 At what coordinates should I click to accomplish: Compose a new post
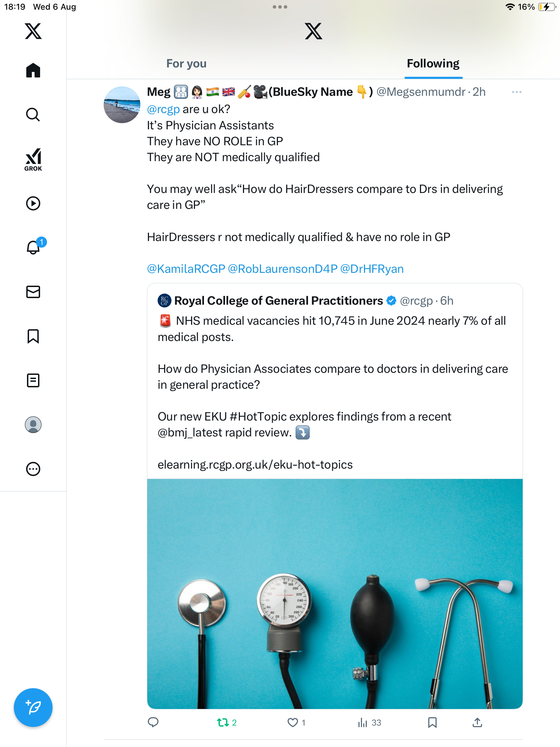[x=33, y=707]
